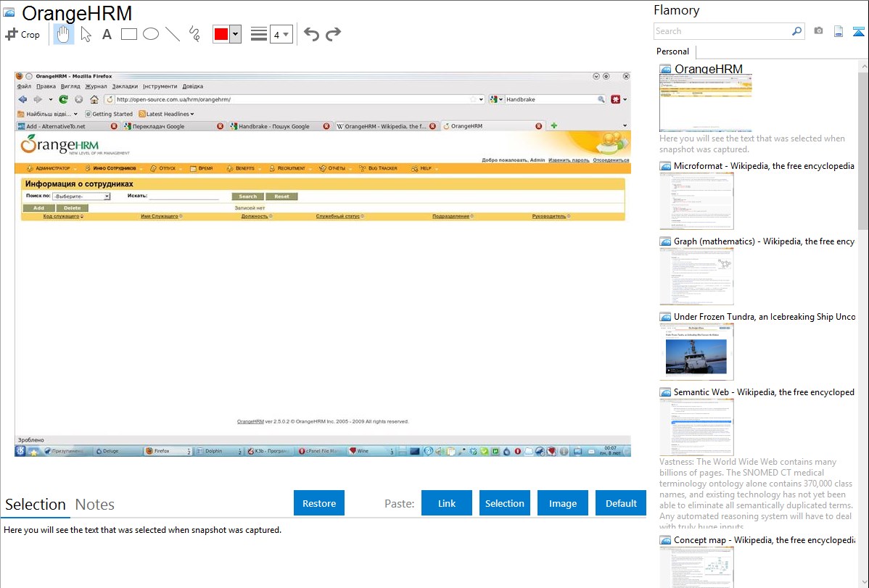
Task: Click the Delete employee button
Action: (72, 208)
